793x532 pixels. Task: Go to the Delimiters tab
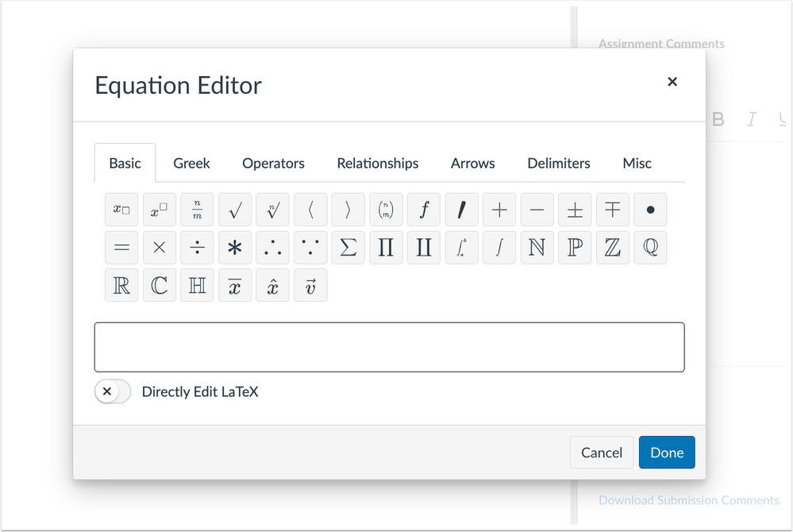558,164
